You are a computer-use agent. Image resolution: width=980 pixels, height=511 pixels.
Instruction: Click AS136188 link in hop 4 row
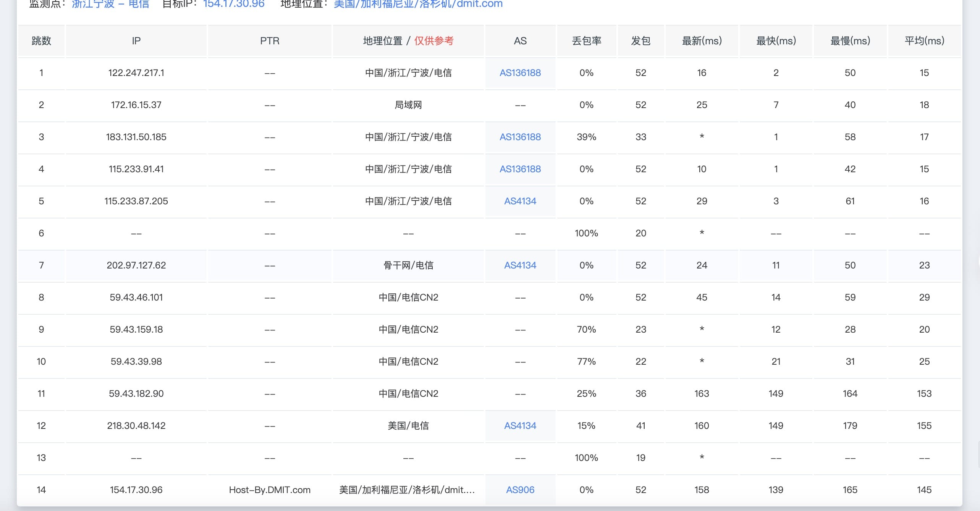coord(520,169)
